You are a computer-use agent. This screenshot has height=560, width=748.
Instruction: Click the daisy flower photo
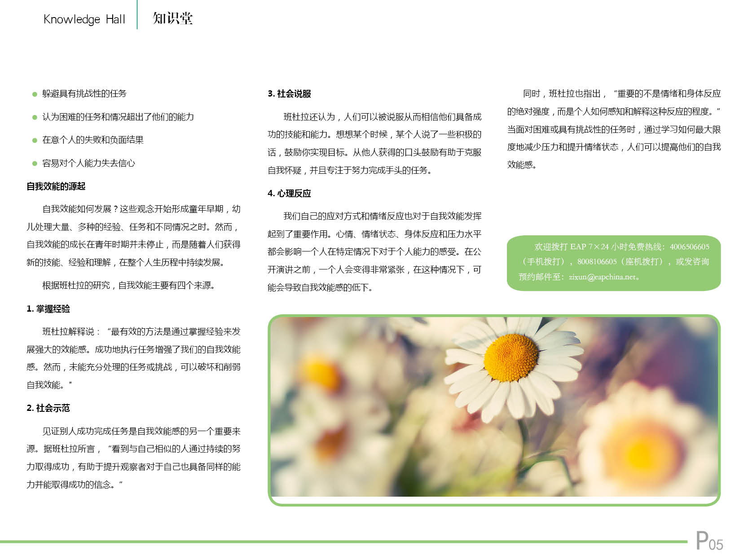pyautogui.click(x=494, y=406)
